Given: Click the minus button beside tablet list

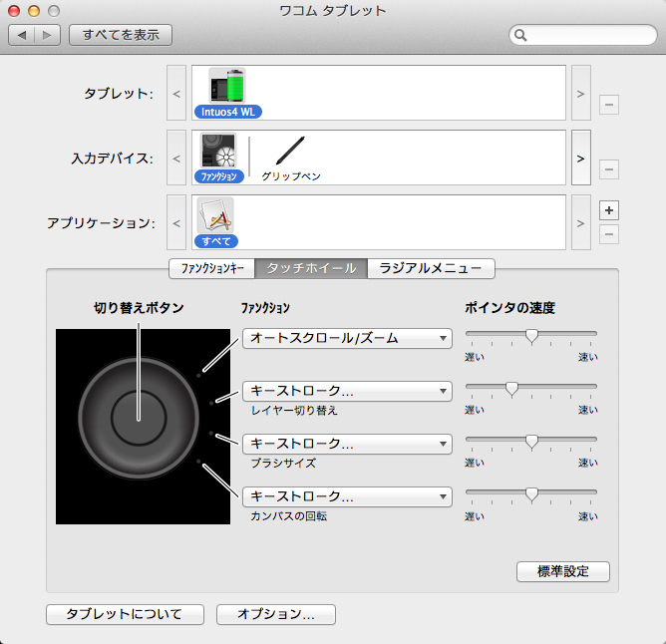Looking at the screenshot, I should (608, 105).
